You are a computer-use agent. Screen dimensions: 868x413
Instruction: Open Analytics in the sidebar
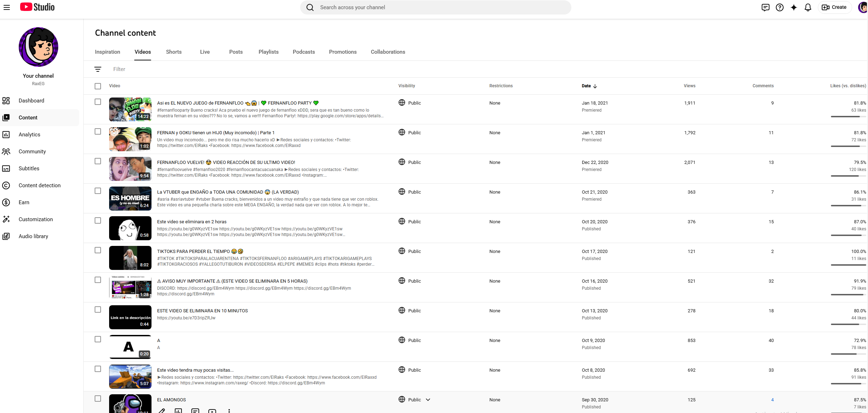pyautogui.click(x=29, y=135)
